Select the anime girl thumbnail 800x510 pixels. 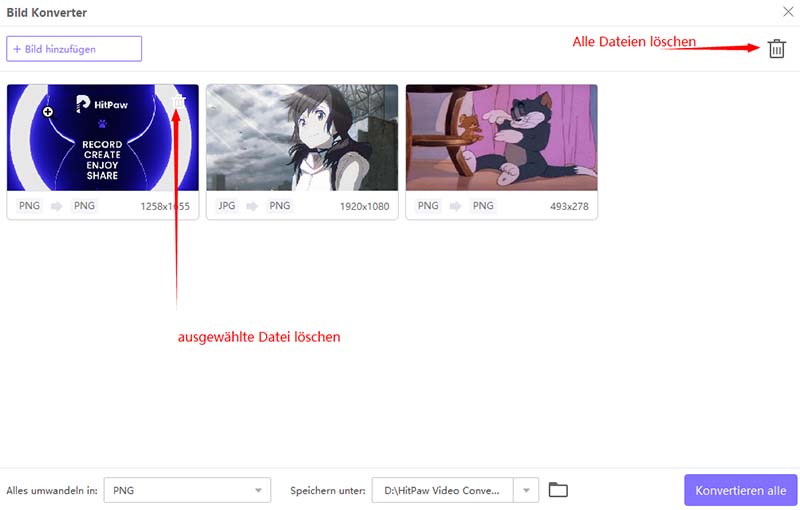pyautogui.click(x=302, y=138)
